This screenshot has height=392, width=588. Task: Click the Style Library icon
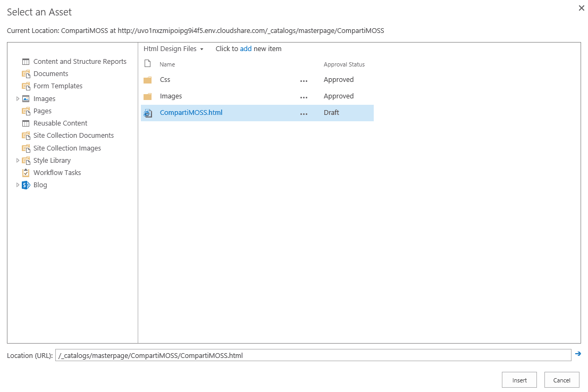click(x=26, y=161)
